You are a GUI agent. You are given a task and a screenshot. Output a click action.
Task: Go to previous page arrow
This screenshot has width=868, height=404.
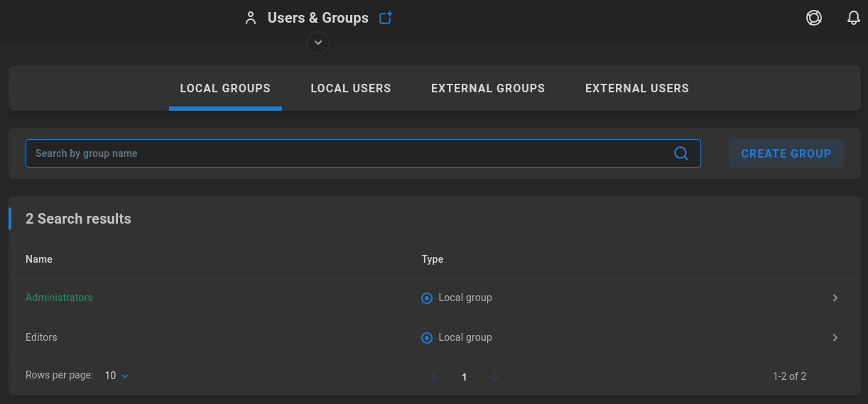(x=436, y=377)
